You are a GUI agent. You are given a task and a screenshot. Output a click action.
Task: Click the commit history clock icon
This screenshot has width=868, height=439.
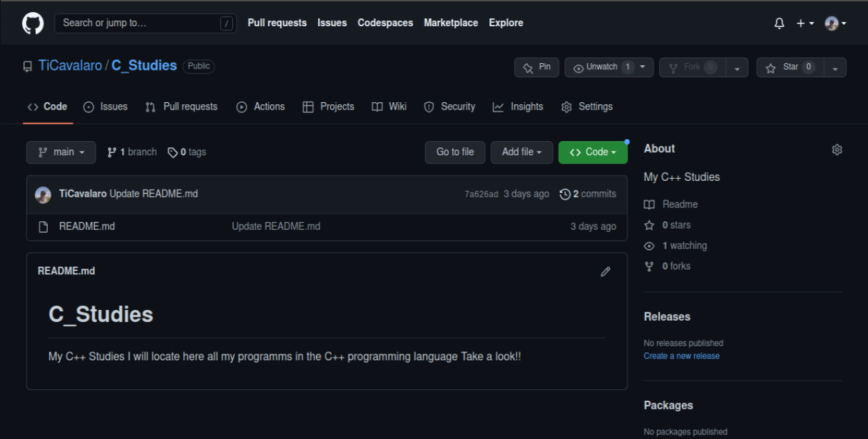point(565,194)
